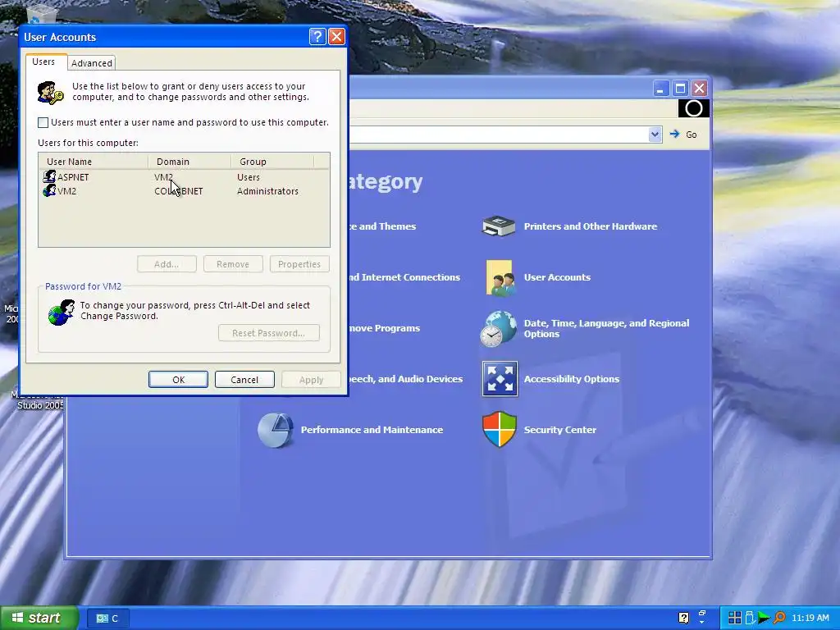Open Printers and Other Hardware icon

(498, 226)
